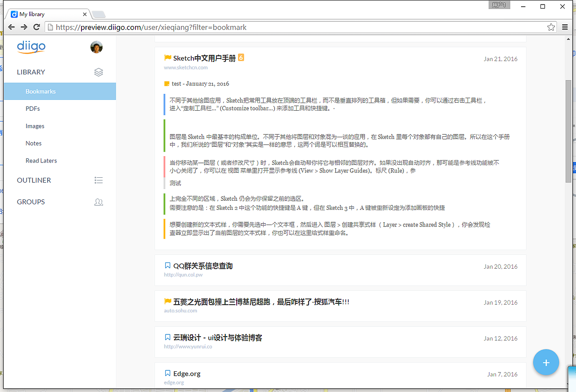Open the user profile avatar
The image size is (576, 392).
[96, 47]
